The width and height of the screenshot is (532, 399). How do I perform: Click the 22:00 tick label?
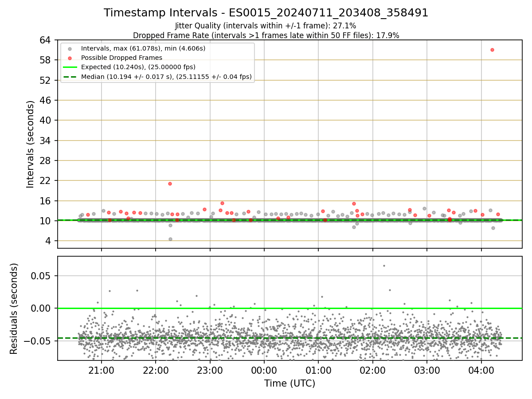[156, 370]
